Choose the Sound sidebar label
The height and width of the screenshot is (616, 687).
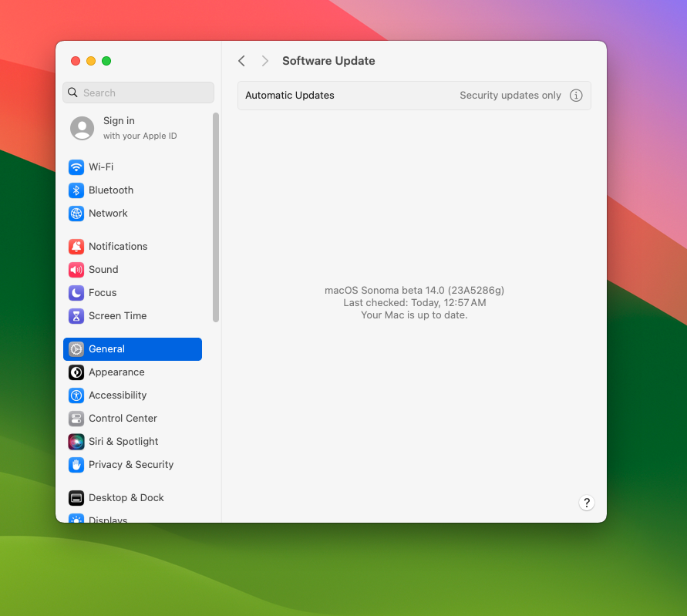click(x=104, y=270)
